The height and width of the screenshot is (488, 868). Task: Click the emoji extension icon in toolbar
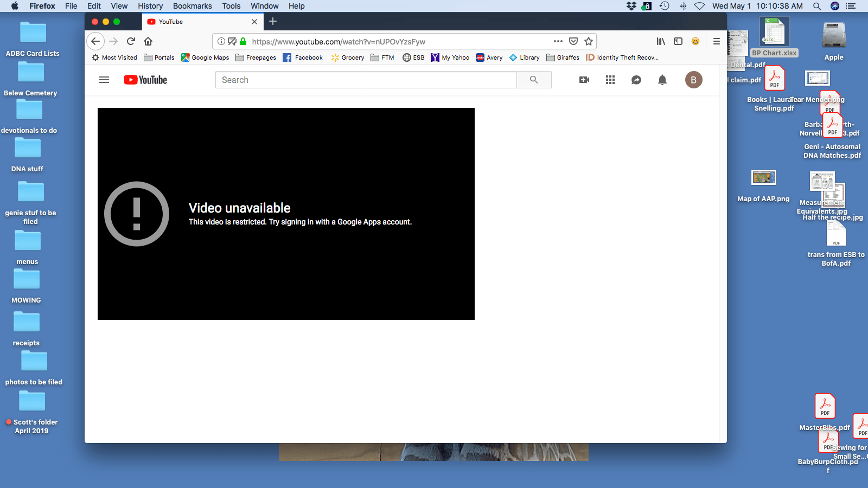click(695, 41)
